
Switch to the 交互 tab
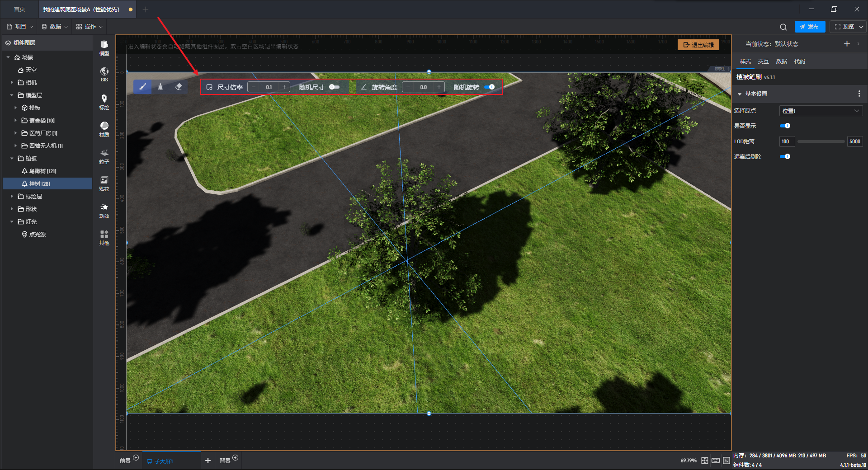point(763,61)
